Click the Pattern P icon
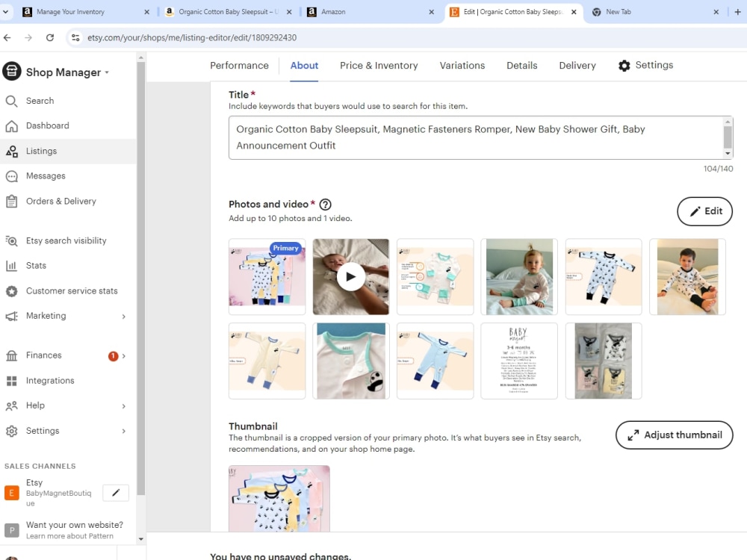This screenshot has height=560, width=747. (x=11, y=530)
